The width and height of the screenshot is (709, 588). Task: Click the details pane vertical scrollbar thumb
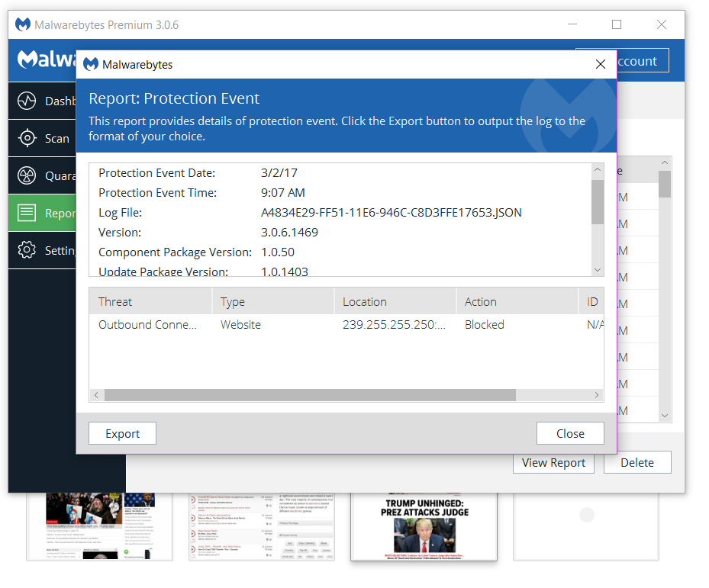pos(598,202)
